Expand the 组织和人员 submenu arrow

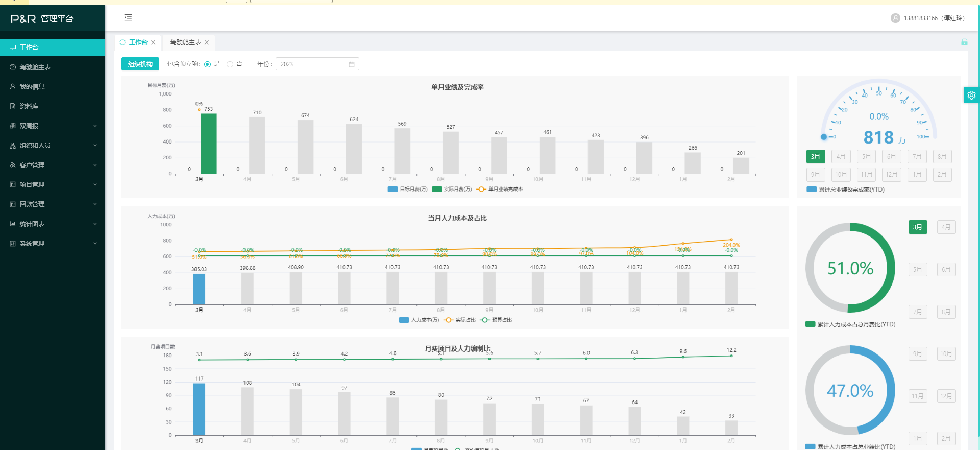coord(95,146)
